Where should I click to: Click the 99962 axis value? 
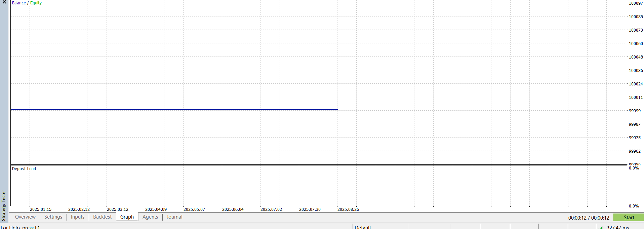tap(635, 151)
